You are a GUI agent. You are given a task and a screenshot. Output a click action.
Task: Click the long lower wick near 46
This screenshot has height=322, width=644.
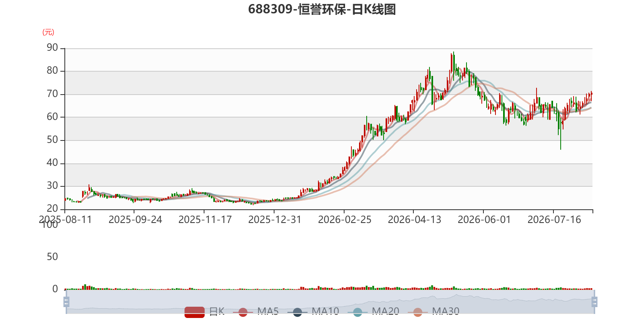tap(561, 137)
